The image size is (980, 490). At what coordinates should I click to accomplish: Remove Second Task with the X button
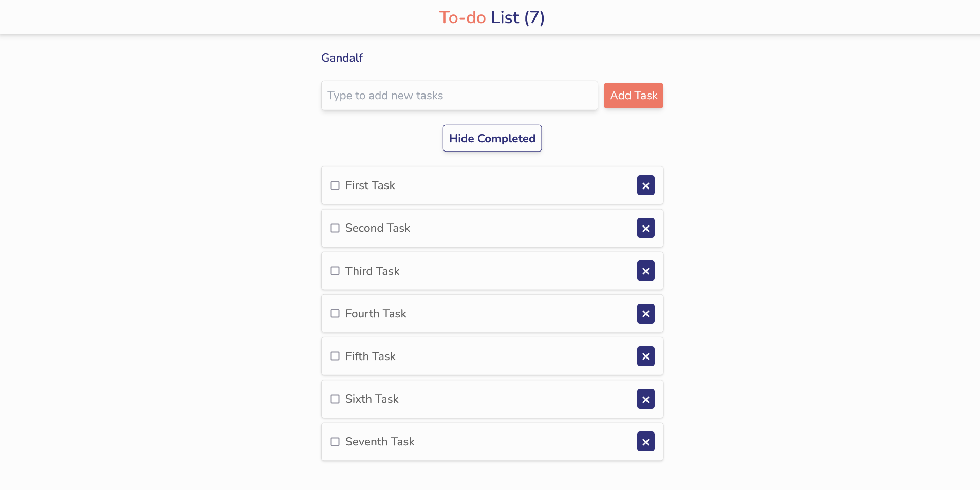pos(646,228)
